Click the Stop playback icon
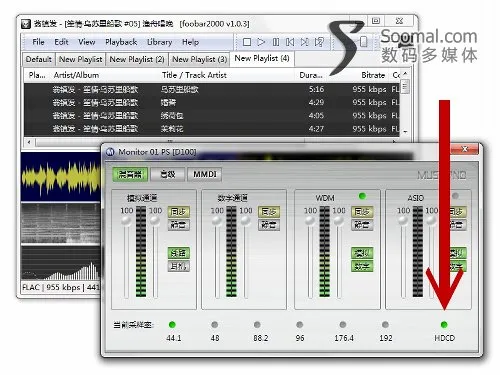The image size is (500, 375). click(247, 42)
